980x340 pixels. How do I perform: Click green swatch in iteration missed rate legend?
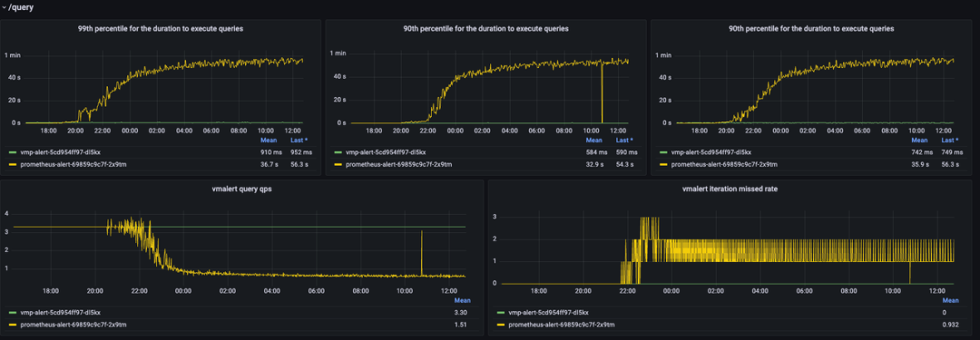[501, 312]
